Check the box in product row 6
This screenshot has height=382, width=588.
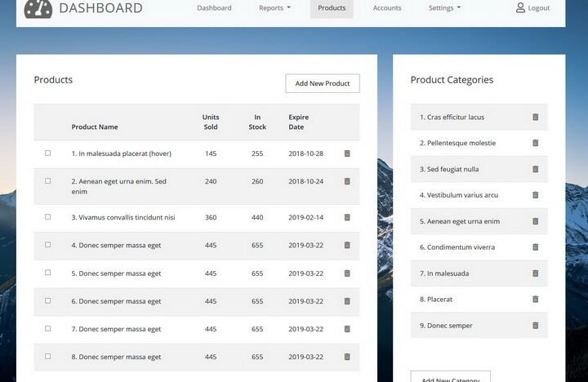[47, 300]
